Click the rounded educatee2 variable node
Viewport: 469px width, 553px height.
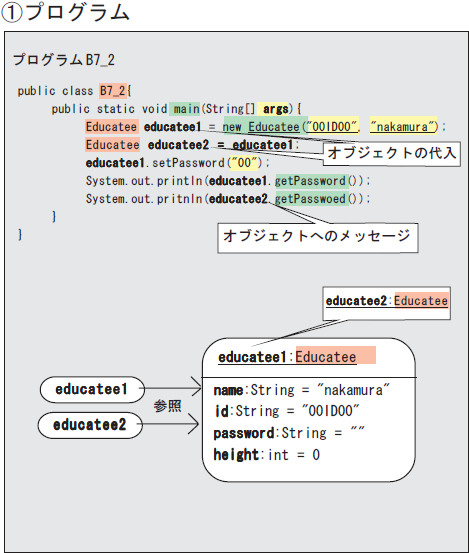(90, 425)
